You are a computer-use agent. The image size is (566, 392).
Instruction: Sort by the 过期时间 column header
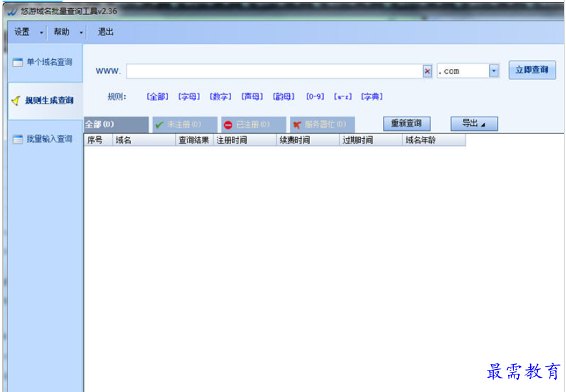pos(371,140)
